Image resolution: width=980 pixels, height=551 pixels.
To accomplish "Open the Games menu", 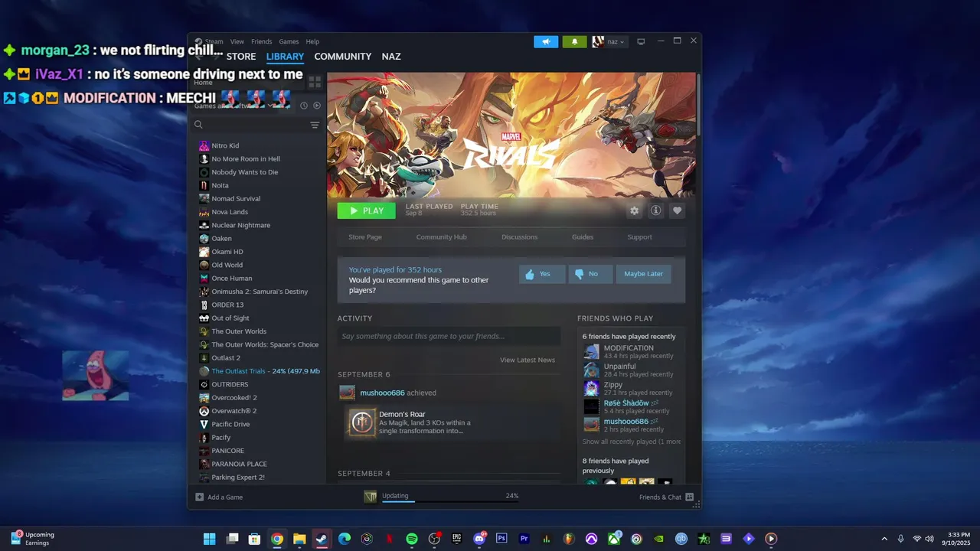I will pyautogui.click(x=289, y=42).
